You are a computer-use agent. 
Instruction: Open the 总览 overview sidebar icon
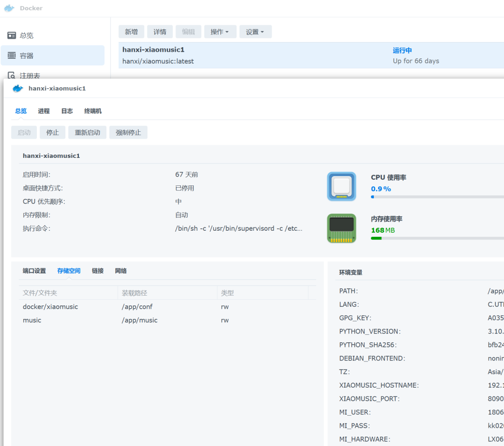pyautogui.click(x=12, y=35)
